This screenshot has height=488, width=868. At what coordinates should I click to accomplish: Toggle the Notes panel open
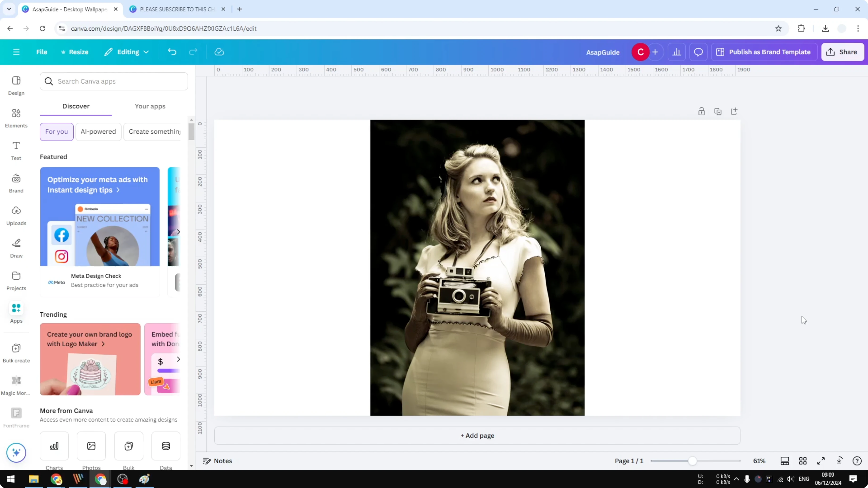[217, 461]
